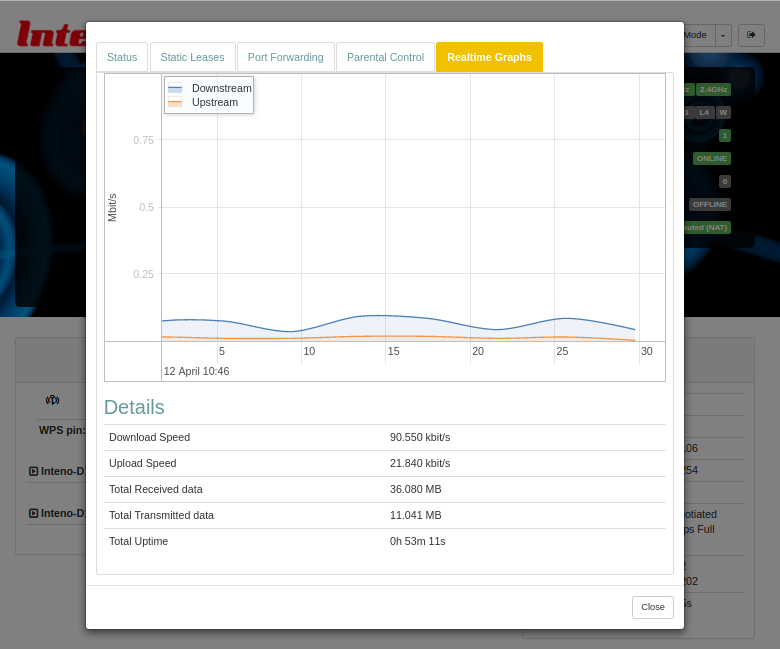The height and width of the screenshot is (649, 780).
Task: Click the wireless antenna icon
Action: [x=52, y=400]
